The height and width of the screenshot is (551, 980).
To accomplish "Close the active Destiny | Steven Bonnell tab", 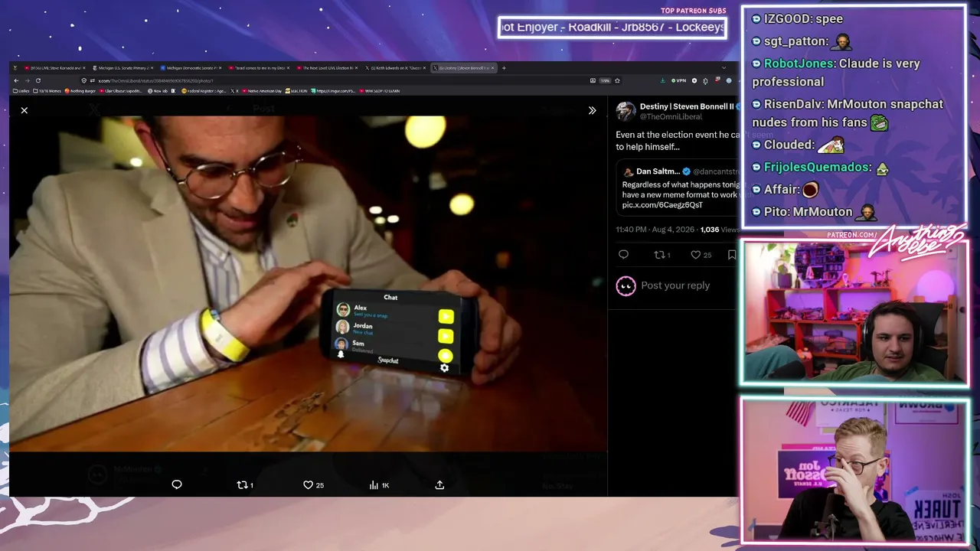I will 493,68.
